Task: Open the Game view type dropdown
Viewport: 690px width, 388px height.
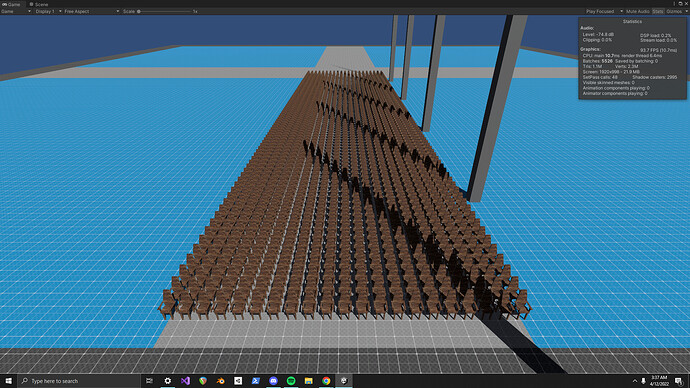Action: [x=16, y=11]
